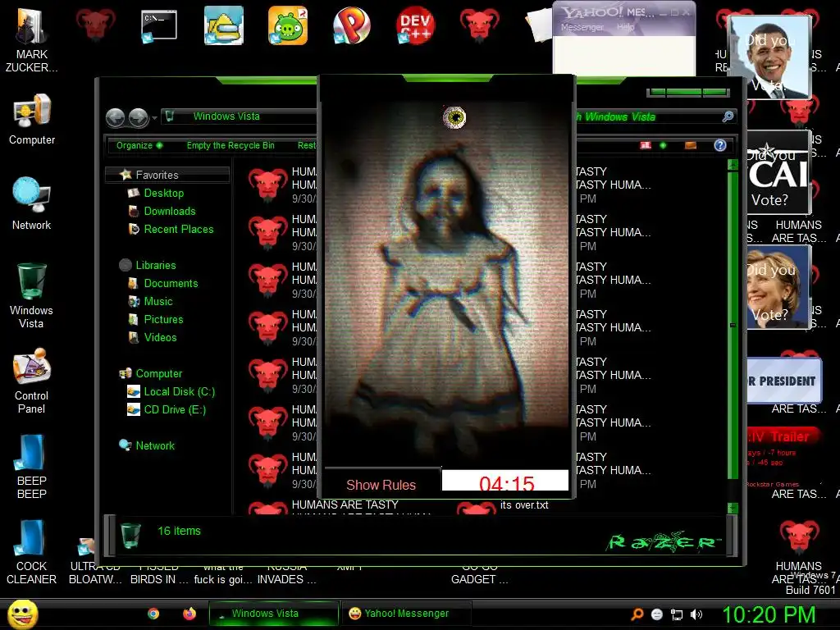Click Show Rules button

point(381,485)
